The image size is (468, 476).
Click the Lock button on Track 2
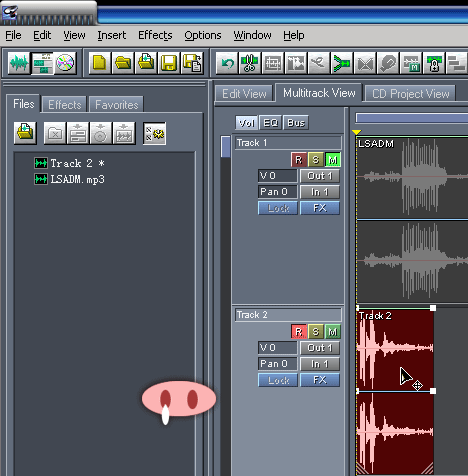pos(278,380)
